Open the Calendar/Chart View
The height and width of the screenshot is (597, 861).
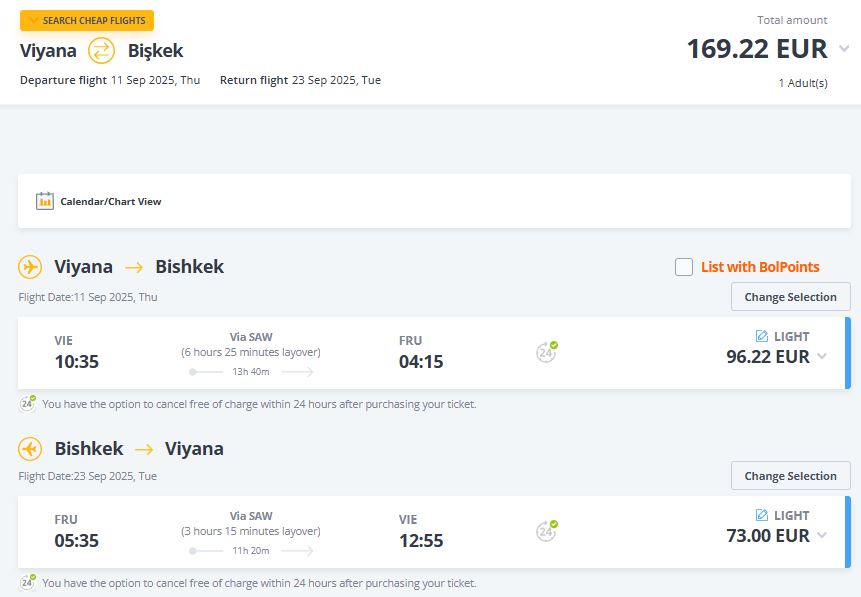coord(110,201)
